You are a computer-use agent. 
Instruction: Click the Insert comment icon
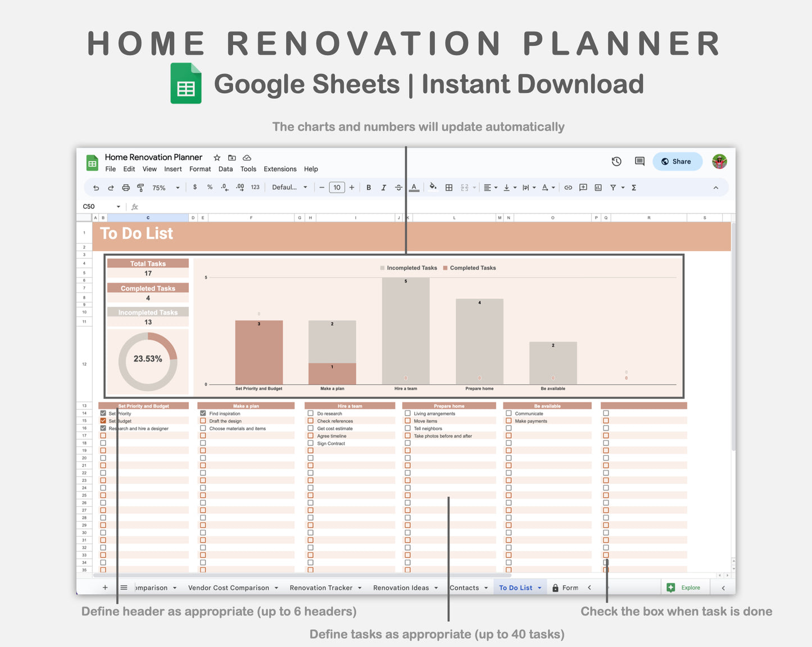pyautogui.click(x=583, y=188)
